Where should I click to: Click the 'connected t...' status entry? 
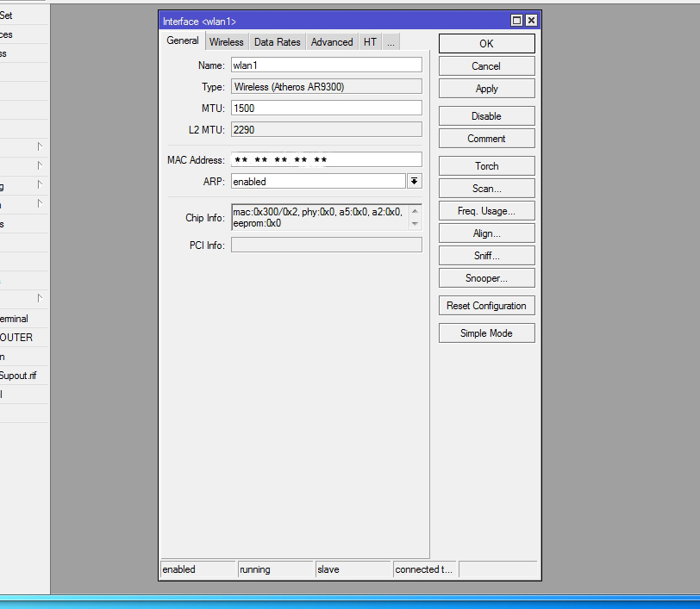[x=424, y=569]
